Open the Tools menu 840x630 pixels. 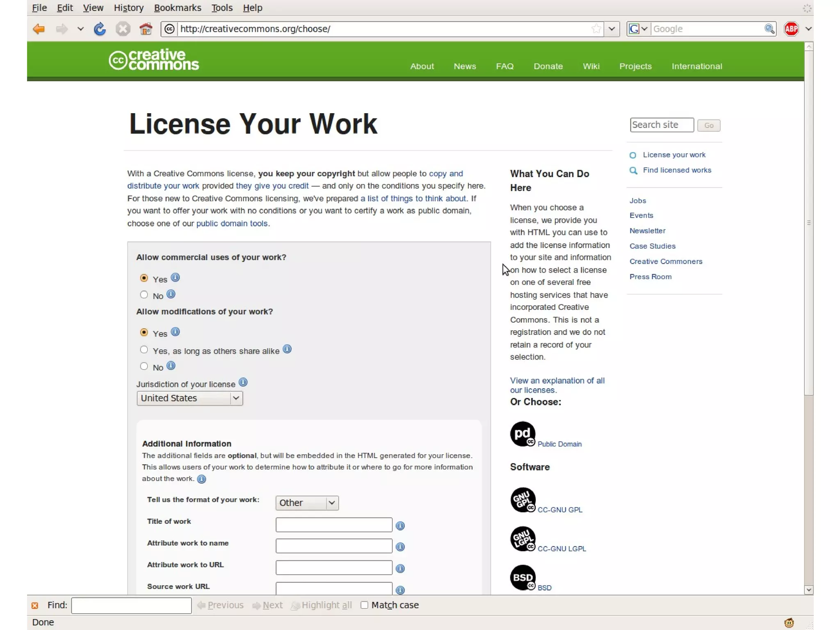coord(221,8)
